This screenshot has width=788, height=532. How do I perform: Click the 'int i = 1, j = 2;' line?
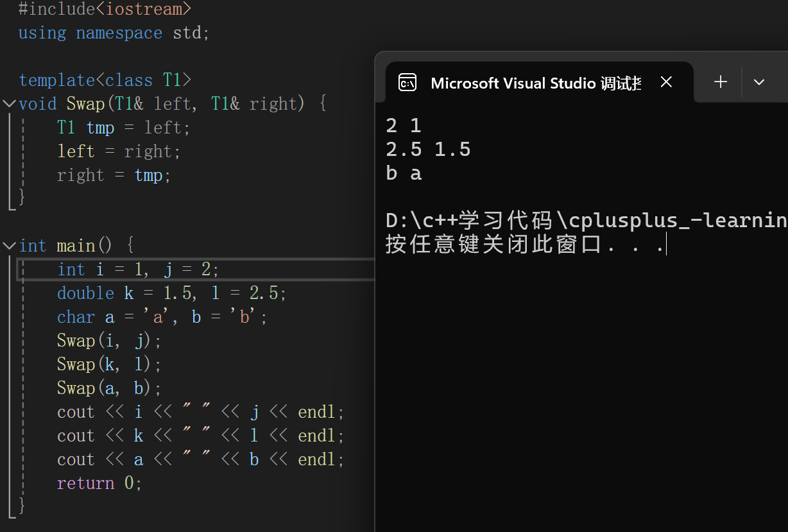point(139,270)
